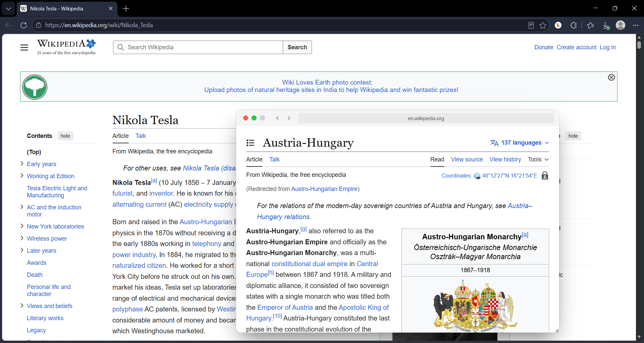Open the Austro-Hungarian Empire redirect link

[x=324, y=189]
